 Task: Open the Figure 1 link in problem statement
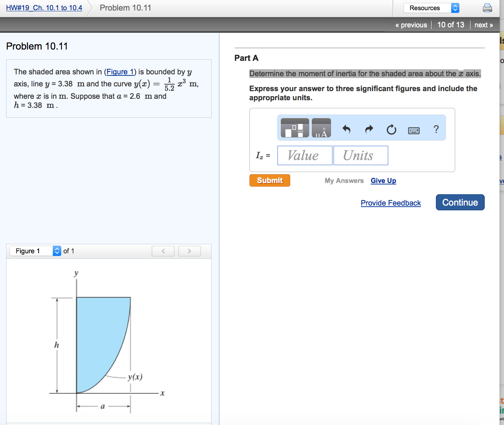[x=120, y=71]
